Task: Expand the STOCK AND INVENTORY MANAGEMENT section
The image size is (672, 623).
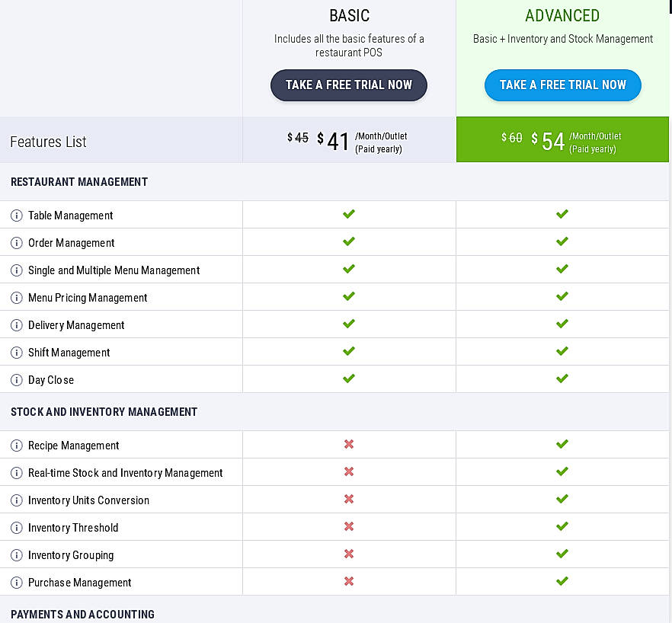Action: pos(104,412)
